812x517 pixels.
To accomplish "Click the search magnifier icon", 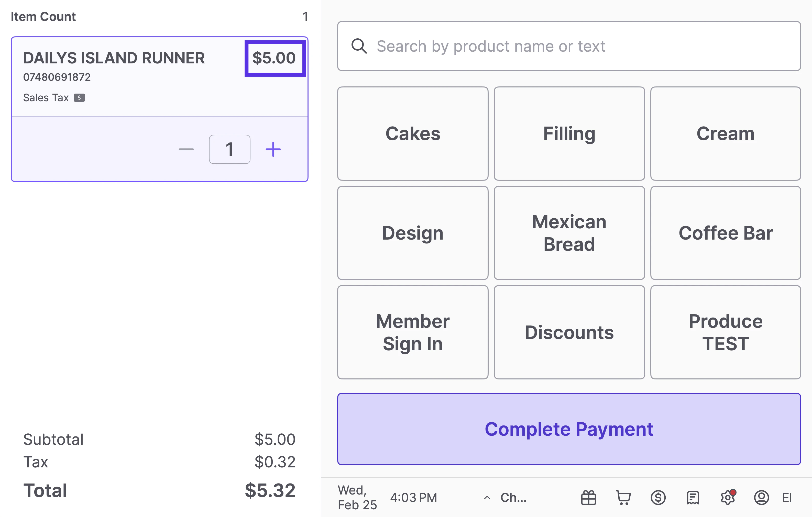I will (359, 46).
